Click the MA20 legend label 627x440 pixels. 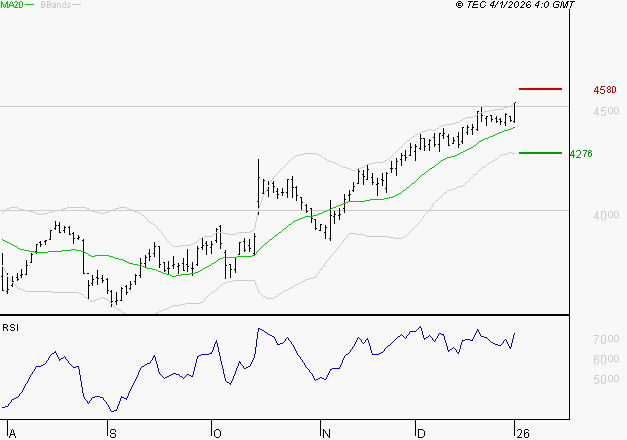12,5
